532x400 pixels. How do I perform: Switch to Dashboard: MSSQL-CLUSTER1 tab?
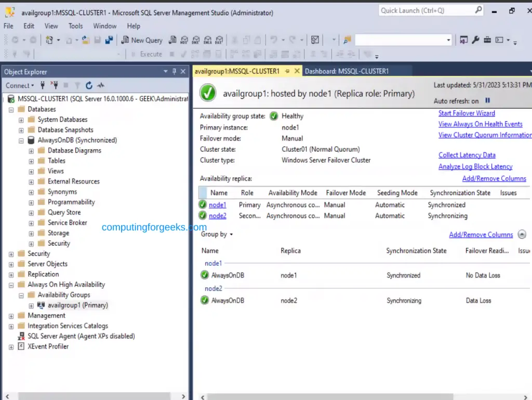pos(347,71)
